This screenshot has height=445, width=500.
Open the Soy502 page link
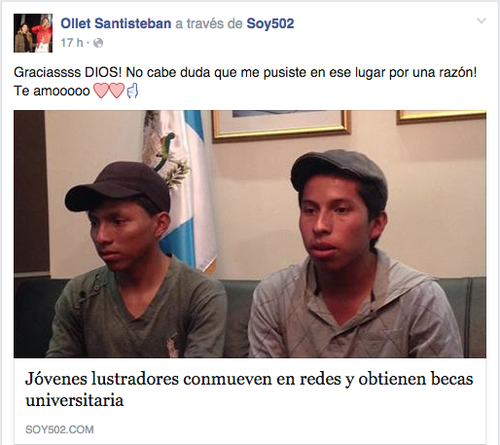pos(270,24)
